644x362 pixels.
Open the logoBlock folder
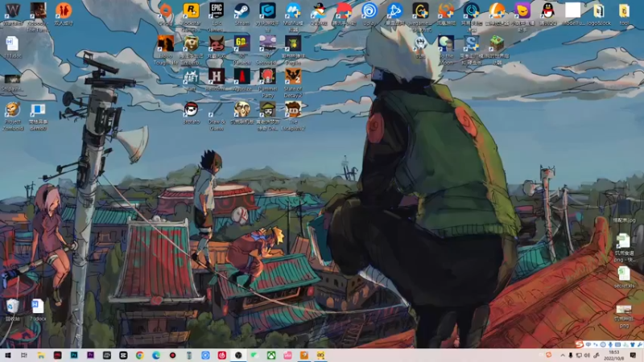(598, 10)
